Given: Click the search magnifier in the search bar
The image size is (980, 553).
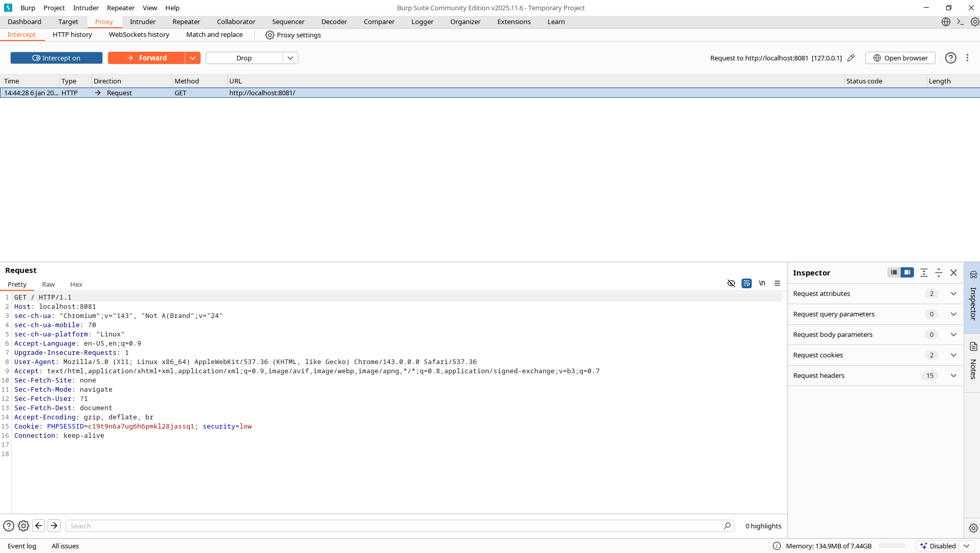Looking at the screenshot, I should [x=728, y=526].
